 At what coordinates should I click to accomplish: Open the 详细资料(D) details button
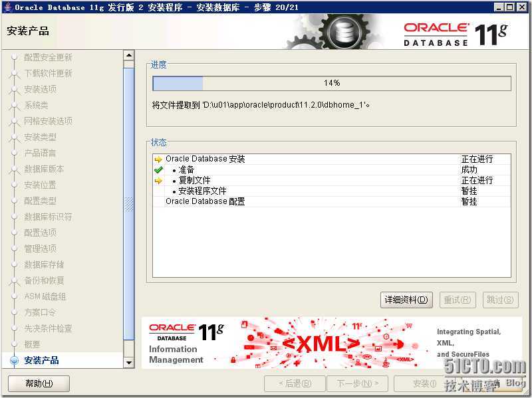(x=406, y=300)
